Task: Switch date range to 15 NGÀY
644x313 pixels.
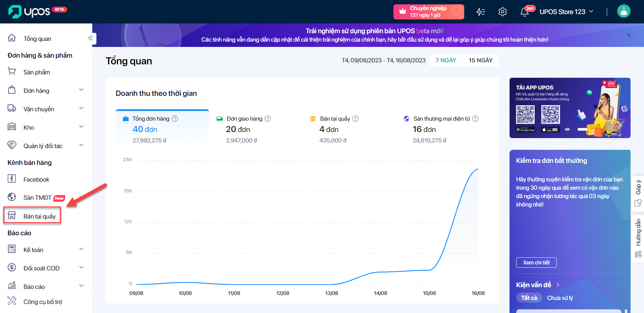Action: (480, 60)
